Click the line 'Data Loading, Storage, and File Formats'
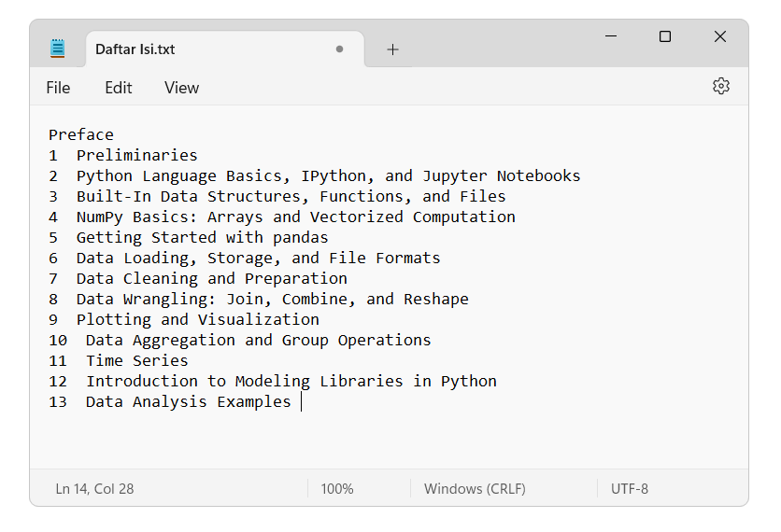 click(259, 259)
